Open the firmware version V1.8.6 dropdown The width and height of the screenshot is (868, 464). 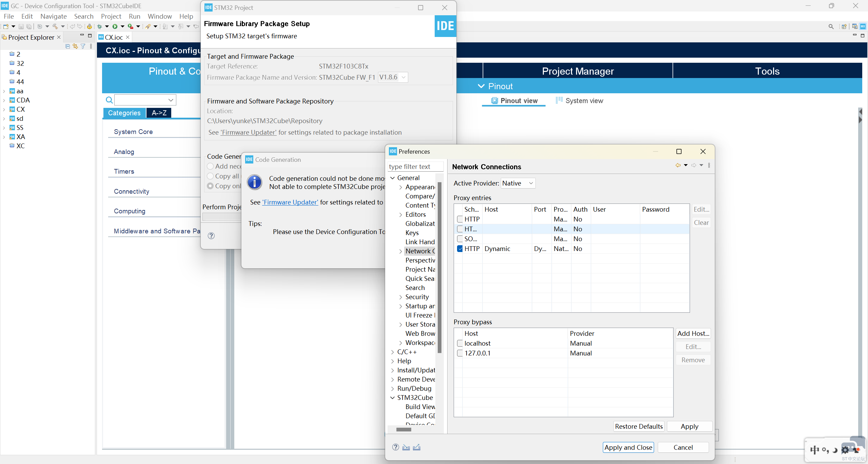tap(393, 77)
